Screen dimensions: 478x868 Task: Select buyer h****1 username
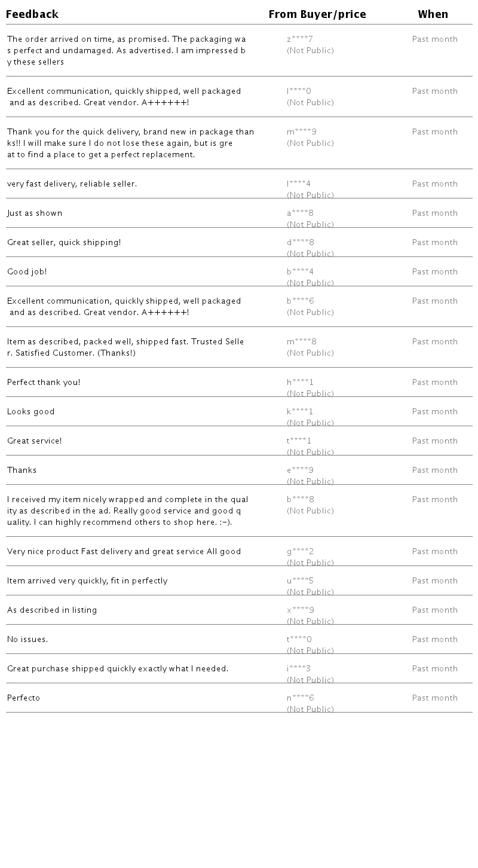click(300, 383)
